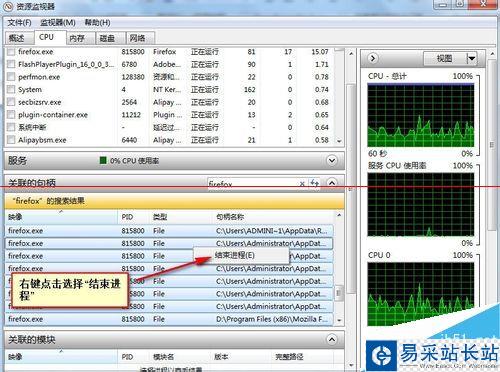Check the perfmon.exe process checkbox
Screen dimensions: 500x372
pos(11,77)
